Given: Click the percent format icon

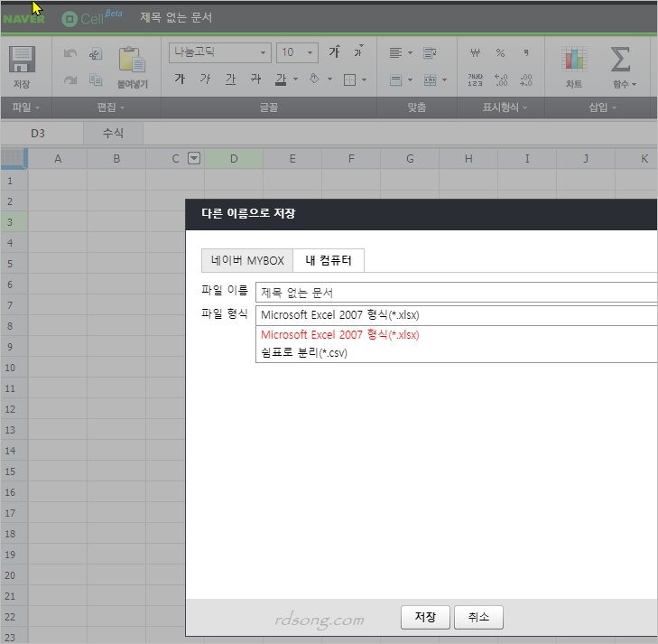Looking at the screenshot, I should click(x=501, y=53).
